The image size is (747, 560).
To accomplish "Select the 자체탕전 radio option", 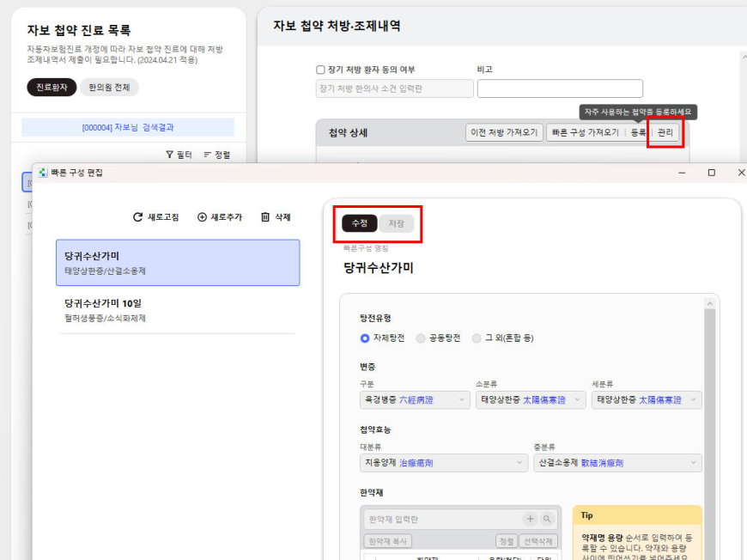I will (365, 338).
